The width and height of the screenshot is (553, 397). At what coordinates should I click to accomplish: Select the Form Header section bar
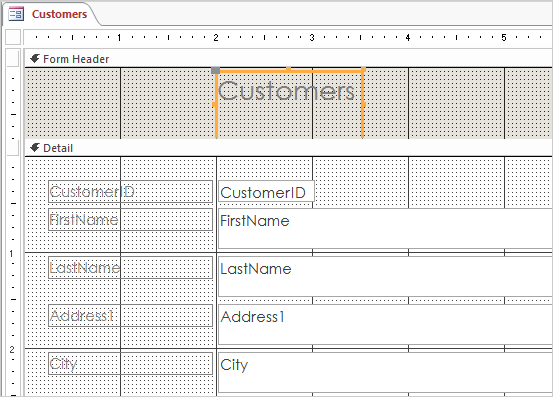tap(288, 59)
